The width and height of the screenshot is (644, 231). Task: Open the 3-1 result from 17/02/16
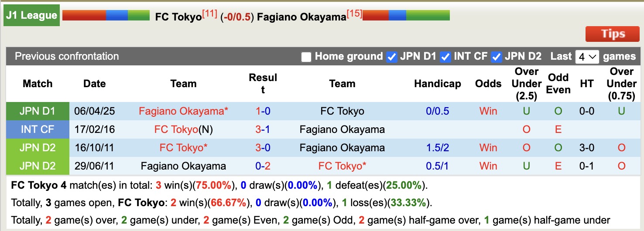pyautogui.click(x=263, y=129)
